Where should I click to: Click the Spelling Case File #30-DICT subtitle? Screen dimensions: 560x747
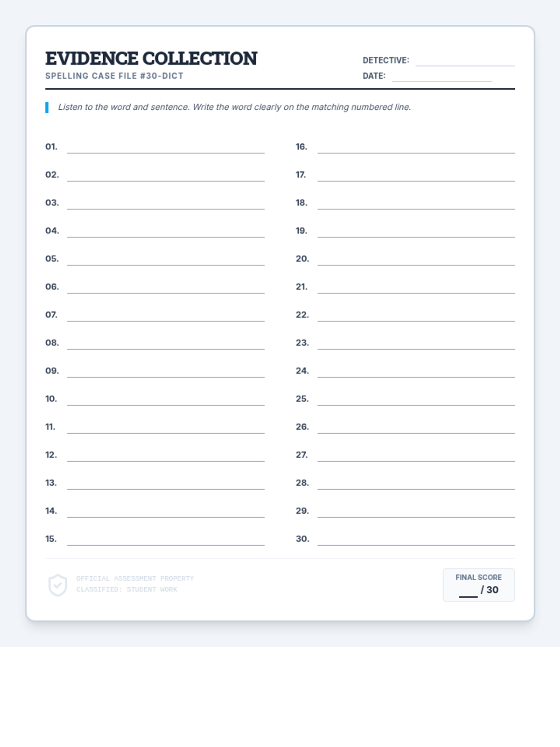tap(114, 76)
